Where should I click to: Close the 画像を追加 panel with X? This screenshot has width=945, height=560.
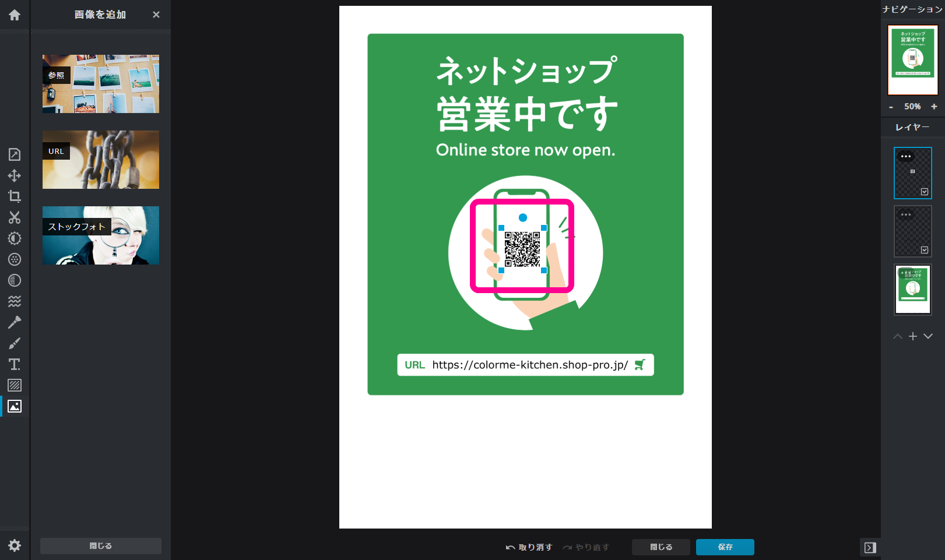pyautogui.click(x=156, y=15)
